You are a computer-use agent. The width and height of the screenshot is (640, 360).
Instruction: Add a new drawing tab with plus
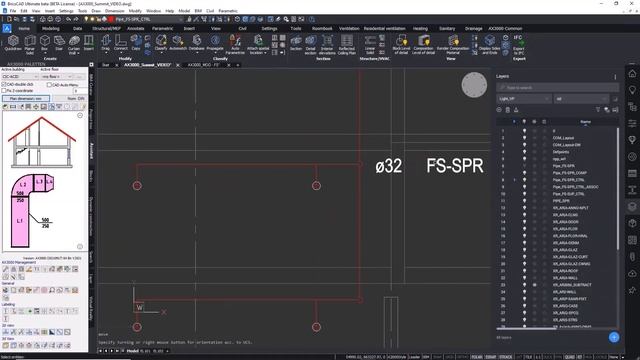click(x=238, y=65)
